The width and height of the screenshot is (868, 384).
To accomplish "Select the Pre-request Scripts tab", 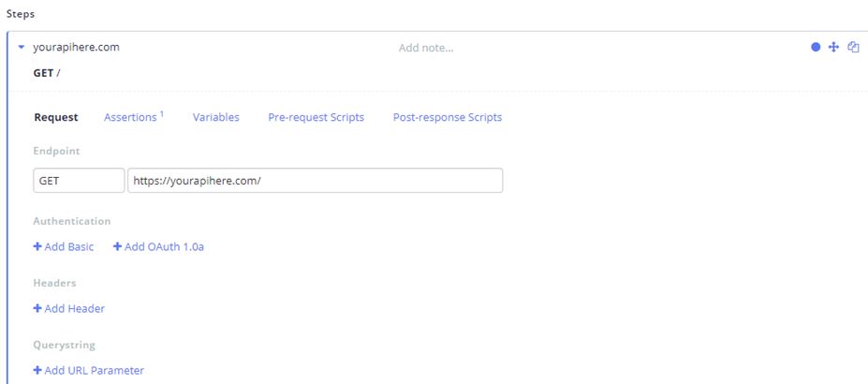I will (x=316, y=117).
